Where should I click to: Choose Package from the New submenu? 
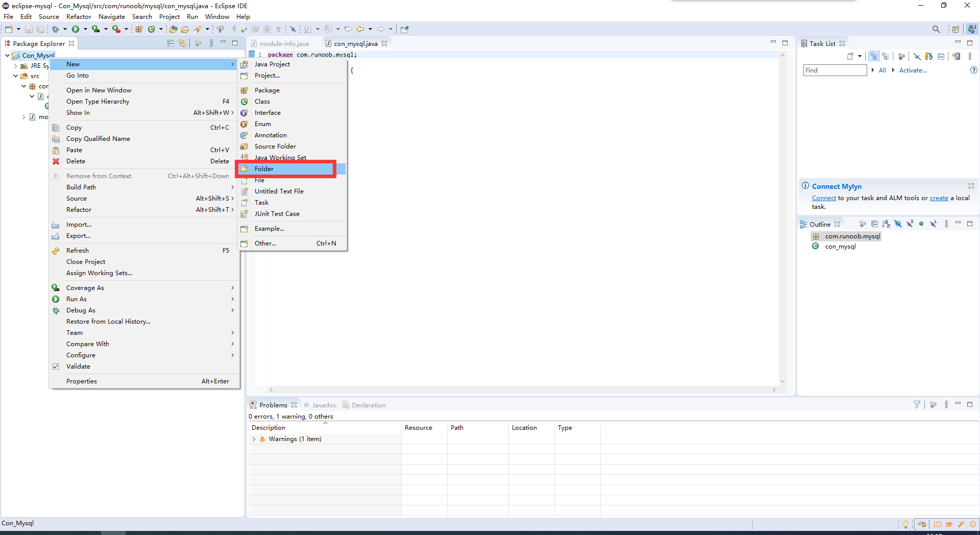point(292,90)
